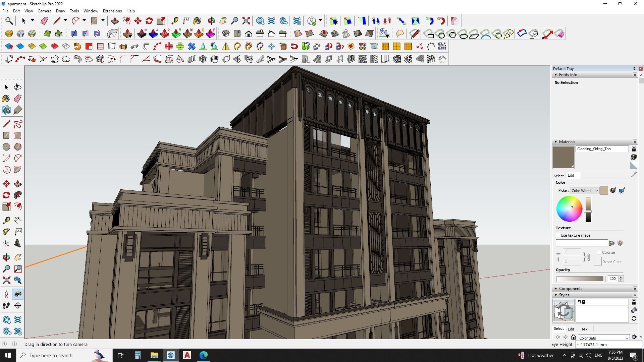This screenshot has height=362, width=644.
Task: Click the Match Color of object in model icon
Action: (613, 190)
